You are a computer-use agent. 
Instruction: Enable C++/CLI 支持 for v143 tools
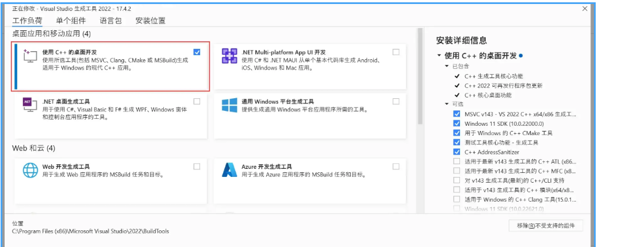coord(457,180)
